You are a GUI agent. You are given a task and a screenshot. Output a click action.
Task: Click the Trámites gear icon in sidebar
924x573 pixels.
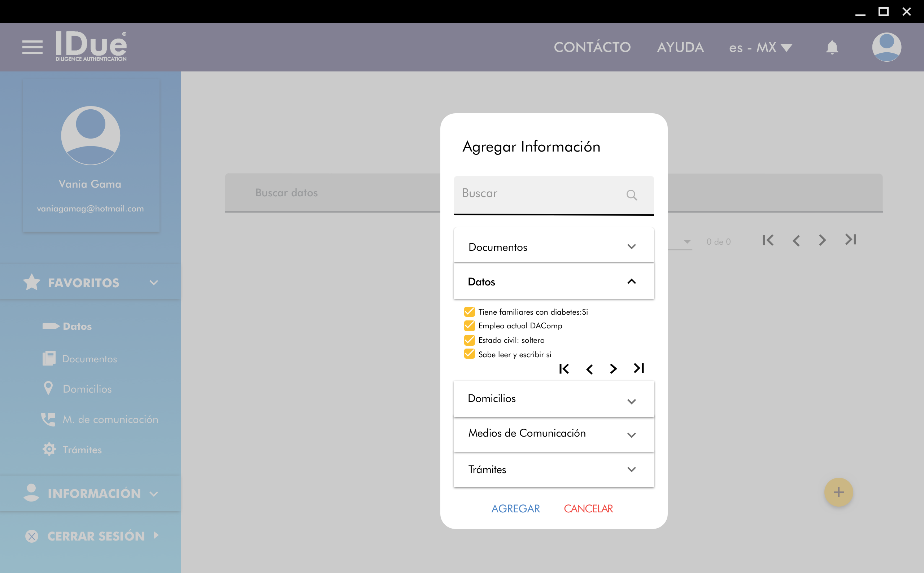49,450
